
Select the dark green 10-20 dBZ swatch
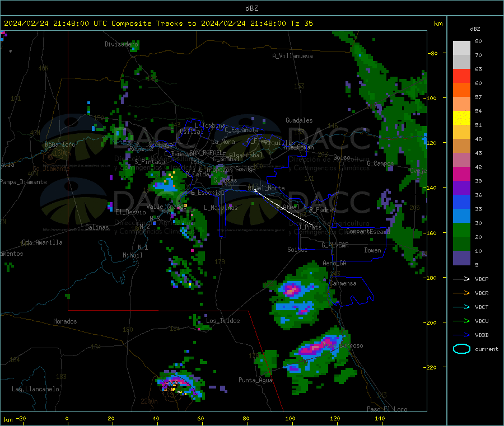tap(461, 244)
